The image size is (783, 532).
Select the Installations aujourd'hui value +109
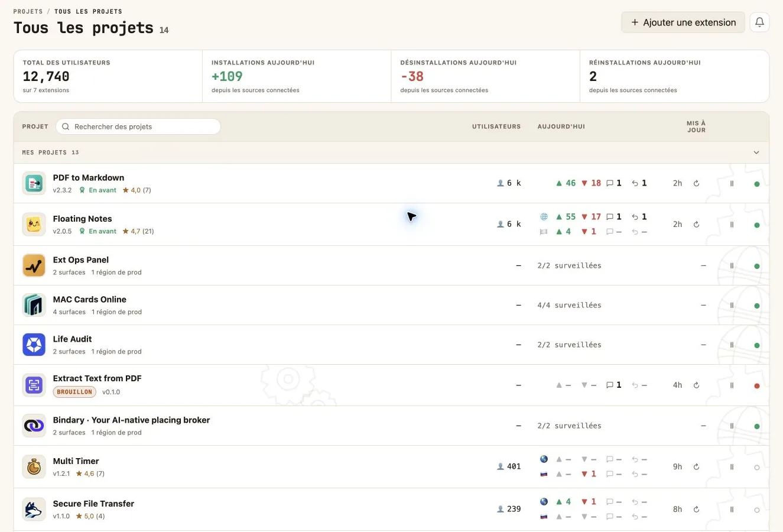point(227,76)
